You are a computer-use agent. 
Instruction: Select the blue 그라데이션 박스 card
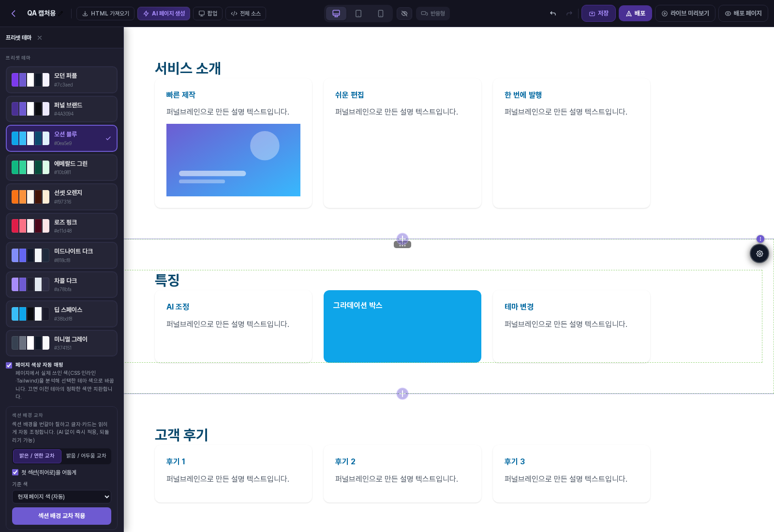pos(402,326)
